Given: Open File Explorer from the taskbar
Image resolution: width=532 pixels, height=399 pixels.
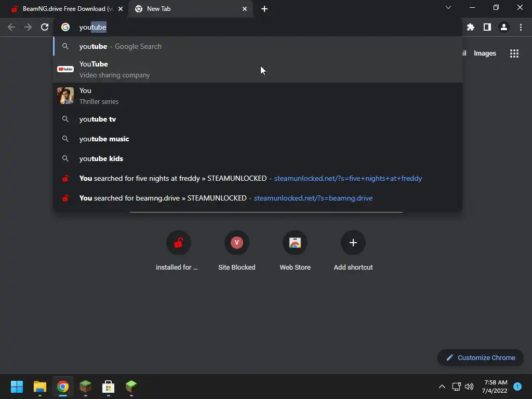Looking at the screenshot, I should tap(40, 387).
